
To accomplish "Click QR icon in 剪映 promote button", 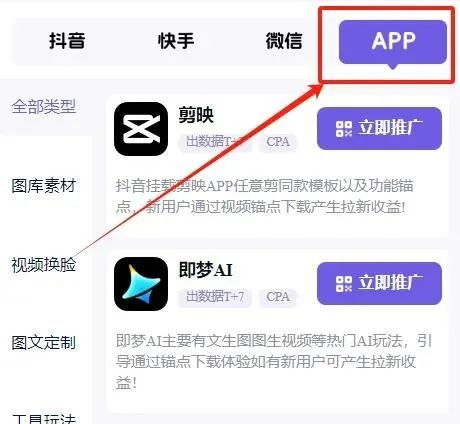I will 344,129.
